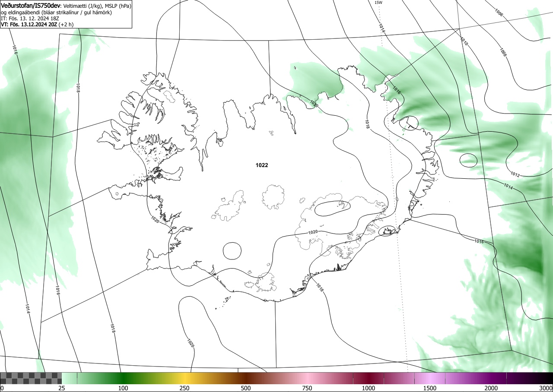Click the 15W longitude label

click(x=378, y=3)
